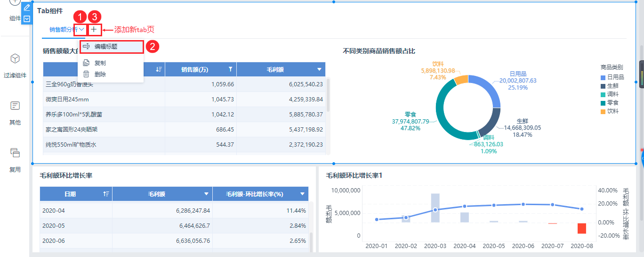Screen dimensions: 644x257
Task: Click the gross profit value 2,372,190.23
Action: [x=306, y=145]
